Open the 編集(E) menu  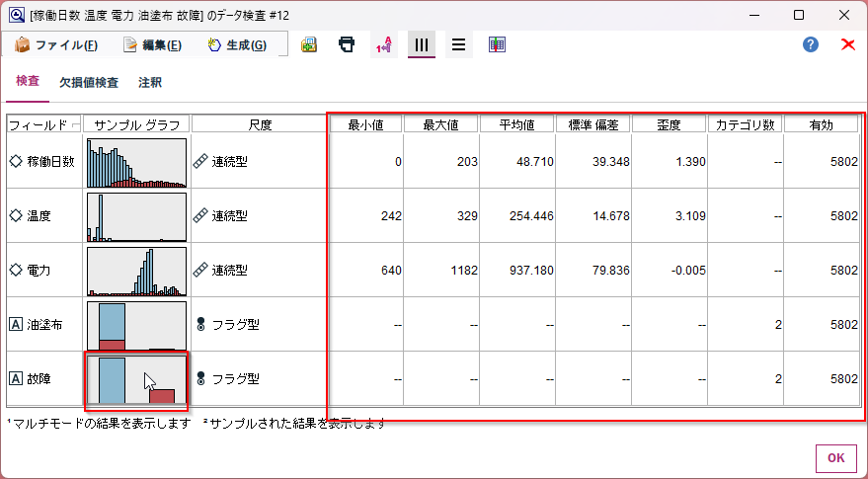(x=153, y=44)
